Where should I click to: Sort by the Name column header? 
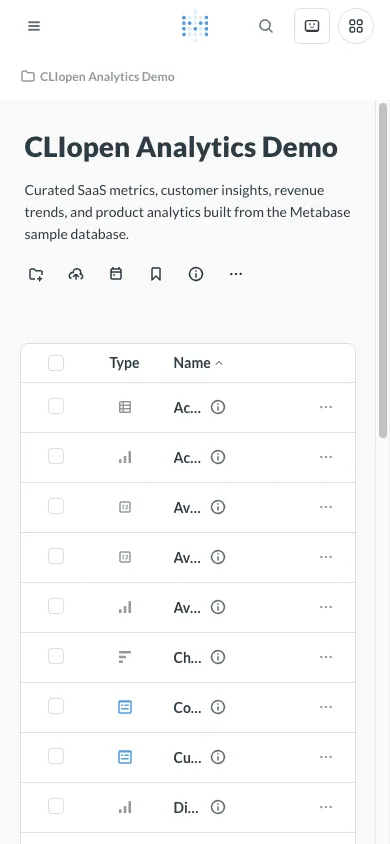click(198, 363)
